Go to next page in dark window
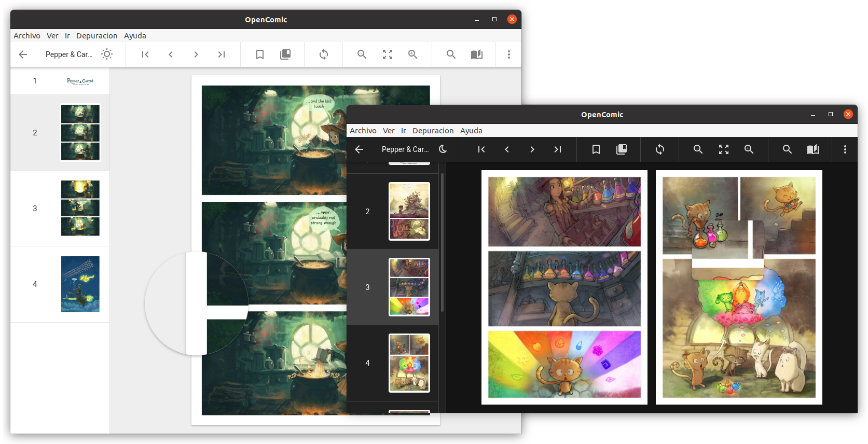Image resolution: width=868 pixels, height=444 pixels. [532, 149]
